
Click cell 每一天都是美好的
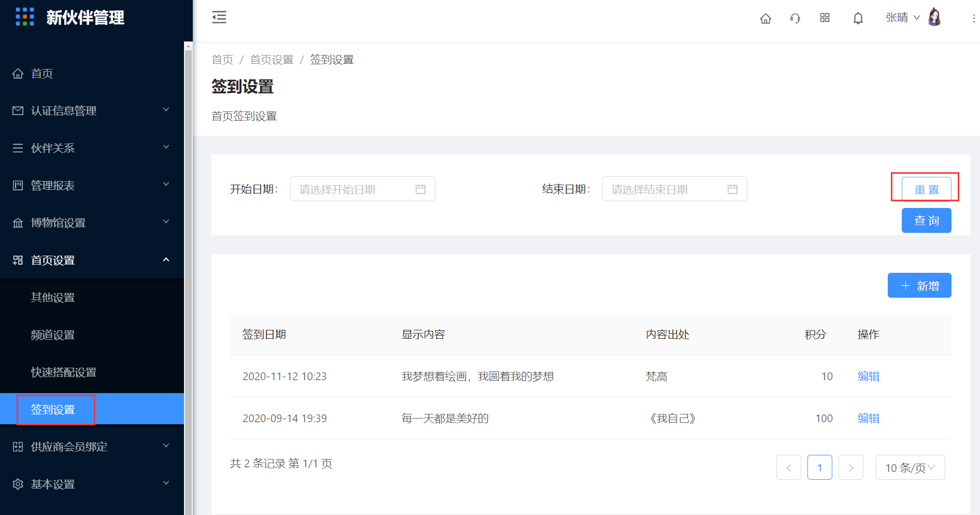coord(445,418)
